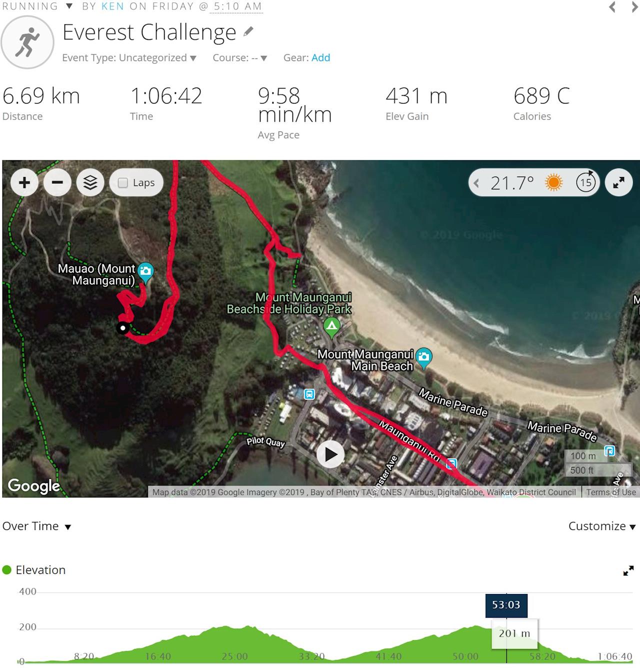Toggle the Elevation series legend dot
Viewport: 640px width, 672px height.
[7, 570]
